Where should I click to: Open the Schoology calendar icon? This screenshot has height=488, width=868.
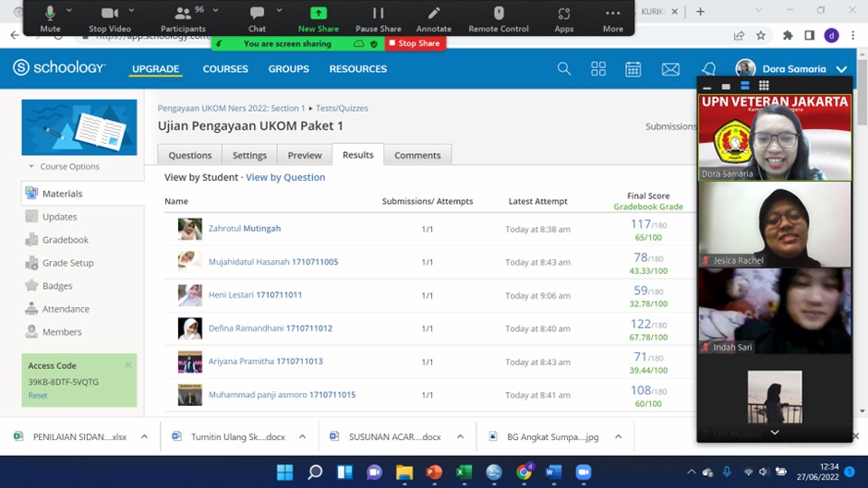(633, 69)
